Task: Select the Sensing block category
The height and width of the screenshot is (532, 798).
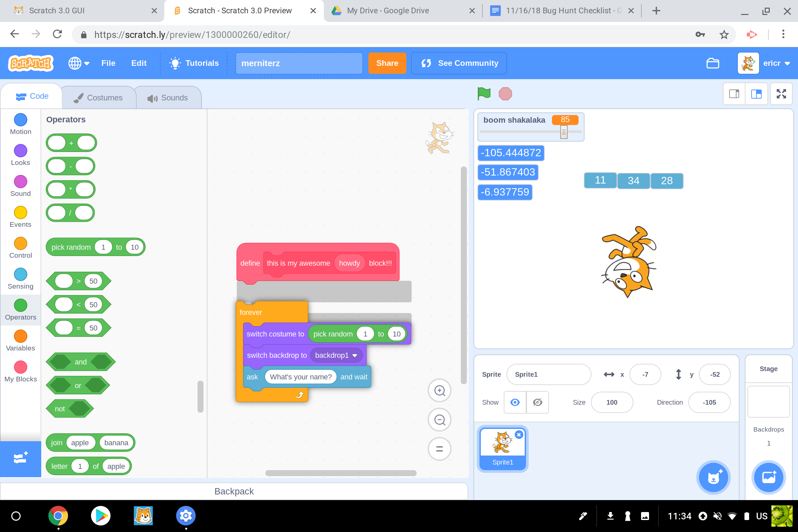Action: (x=21, y=279)
